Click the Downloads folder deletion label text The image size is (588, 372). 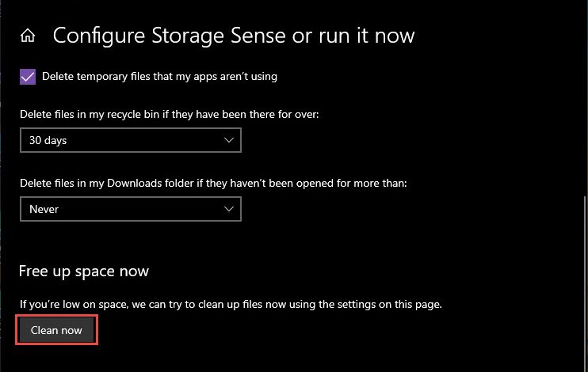tap(213, 183)
